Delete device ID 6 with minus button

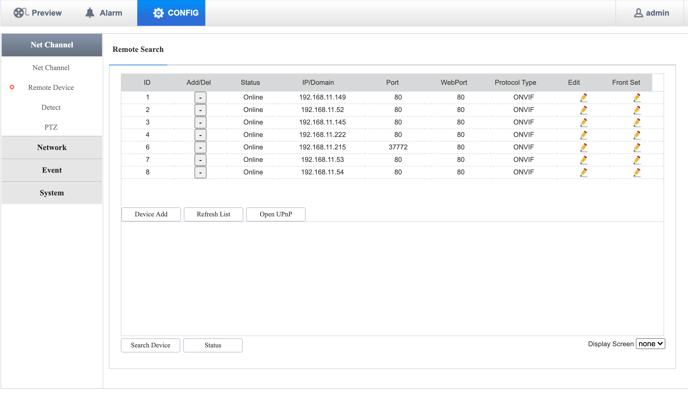pyautogui.click(x=200, y=147)
